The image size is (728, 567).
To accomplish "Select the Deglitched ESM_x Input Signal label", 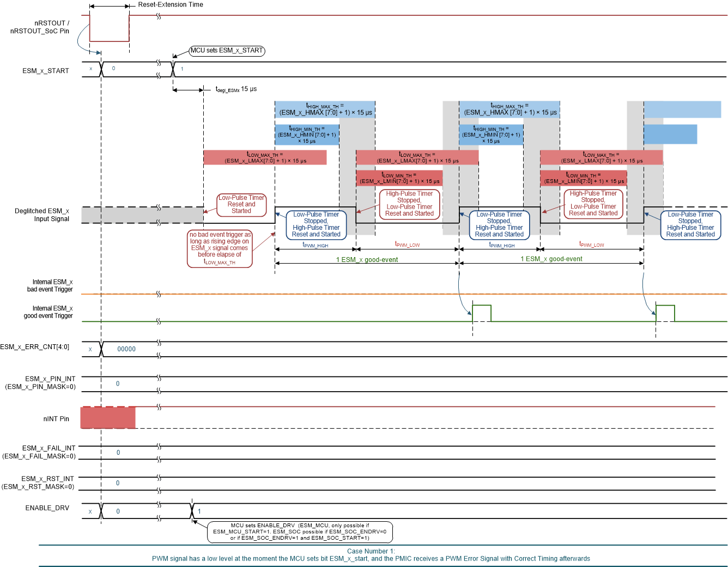I will [x=43, y=215].
